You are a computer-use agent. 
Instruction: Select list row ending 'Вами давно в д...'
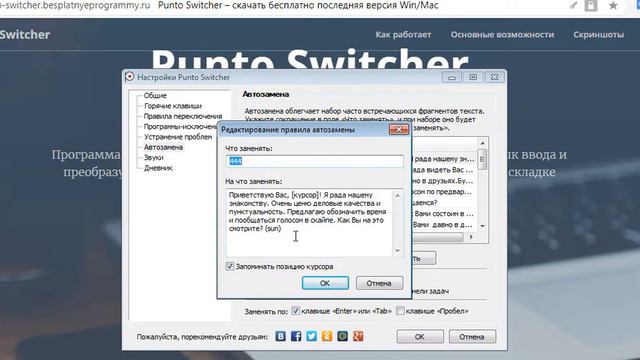(x=444, y=225)
